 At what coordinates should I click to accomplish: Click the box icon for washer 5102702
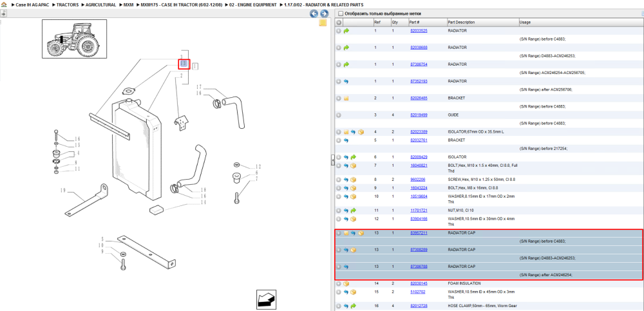[x=354, y=292]
